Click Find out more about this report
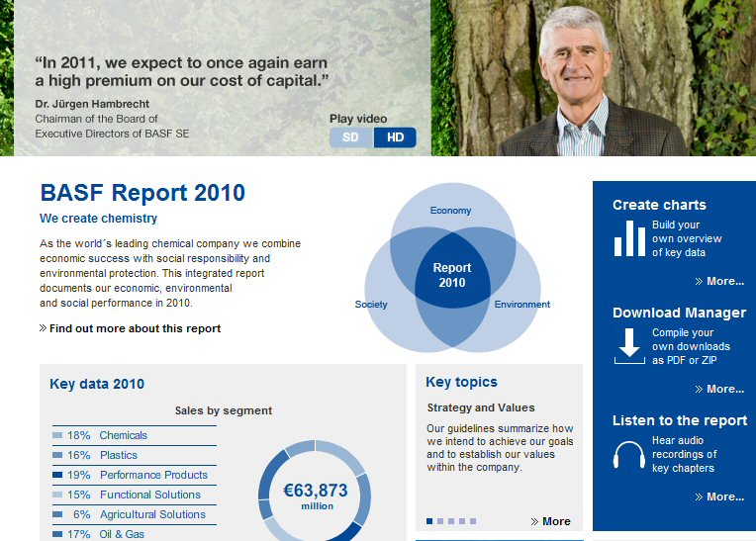 click(135, 328)
